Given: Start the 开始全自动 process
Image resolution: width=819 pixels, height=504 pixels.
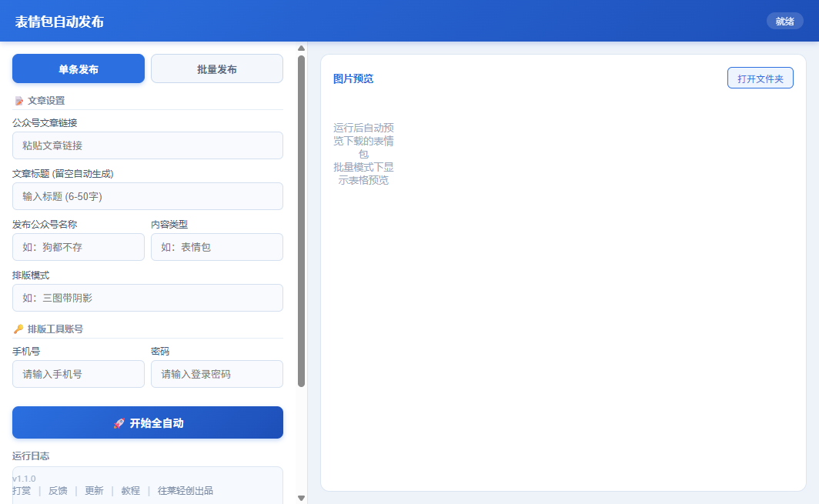Looking at the screenshot, I should click(148, 422).
